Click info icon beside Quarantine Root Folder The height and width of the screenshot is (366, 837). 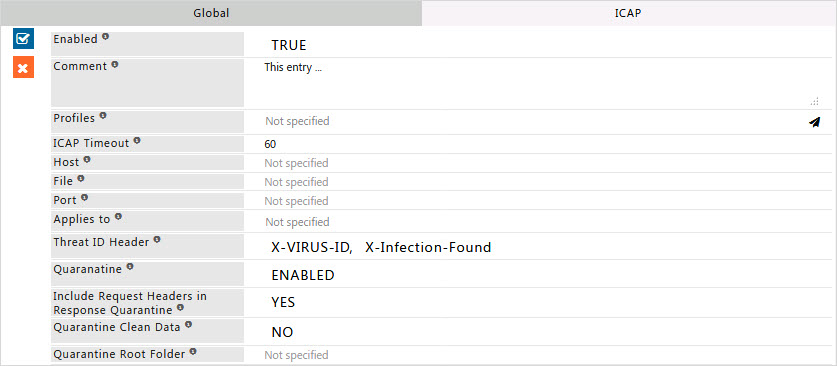click(193, 352)
